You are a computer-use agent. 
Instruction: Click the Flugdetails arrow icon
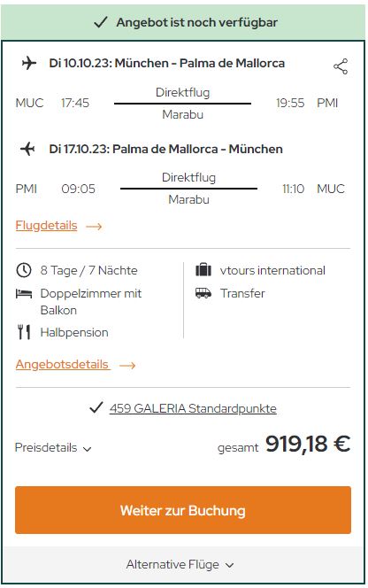[94, 226]
